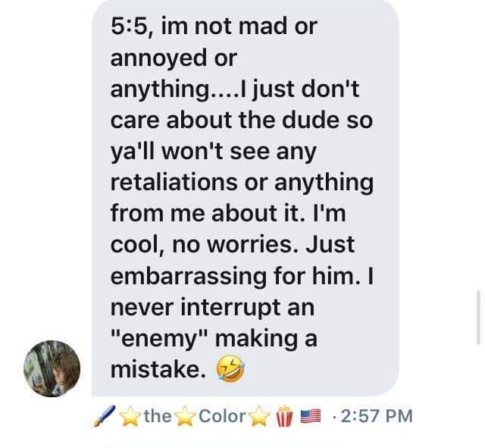Click the word "retaliations" in the message
485x448 pixels.
click(x=174, y=183)
